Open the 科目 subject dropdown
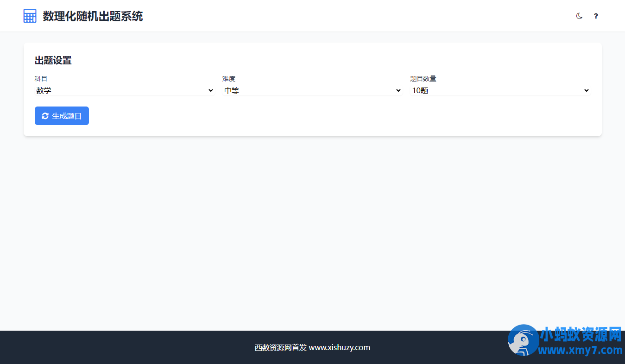The height and width of the screenshot is (364, 625). pyautogui.click(x=124, y=90)
